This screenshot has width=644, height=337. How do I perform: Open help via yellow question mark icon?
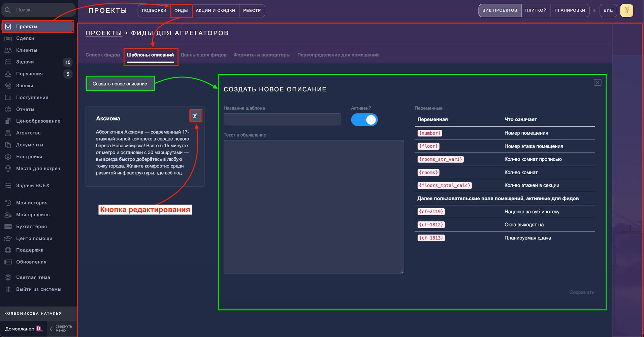click(626, 10)
